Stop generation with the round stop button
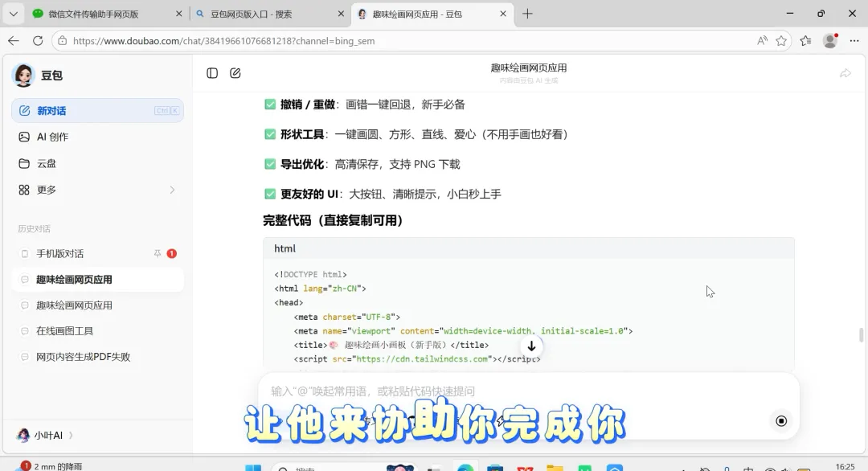This screenshot has height=471, width=868. click(781, 421)
